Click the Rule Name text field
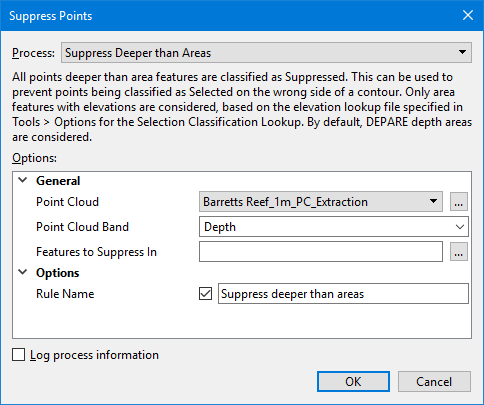Viewport: 484px width, 405px height. click(x=343, y=294)
